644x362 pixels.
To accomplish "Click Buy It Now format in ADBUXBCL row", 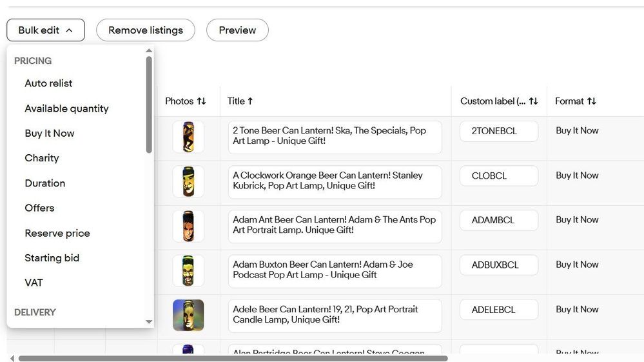I will pyautogui.click(x=577, y=265).
